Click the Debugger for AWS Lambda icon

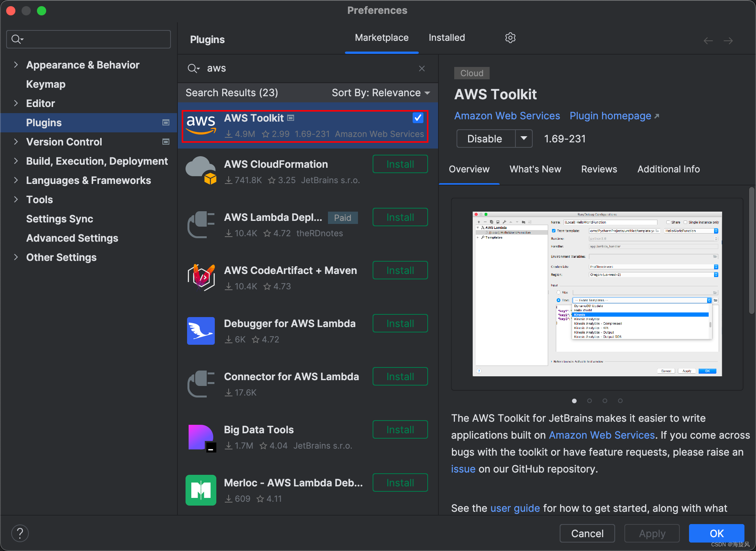(x=201, y=331)
